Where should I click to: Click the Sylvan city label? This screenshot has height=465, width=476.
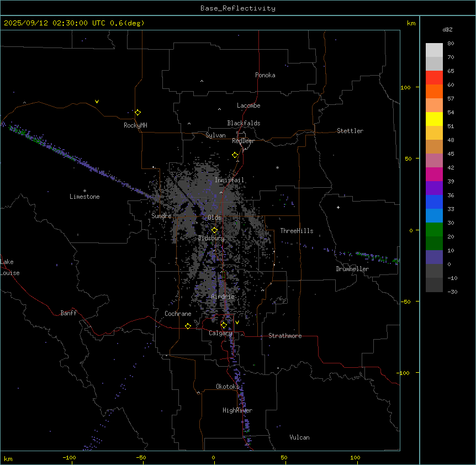coord(215,135)
